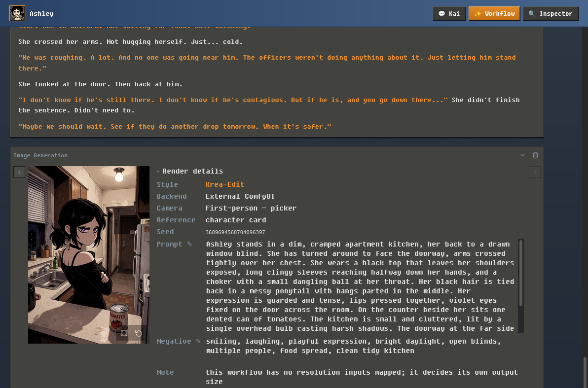
Task: Click the prompt text box scrollbar
Action: 520,273
